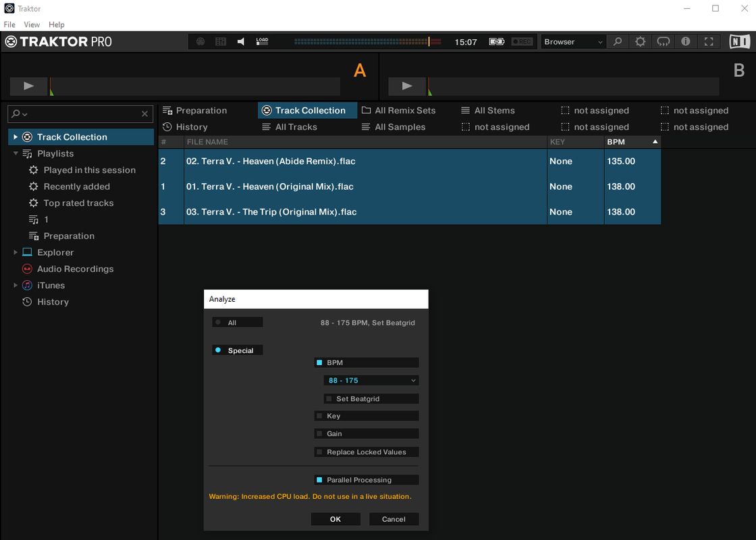
Task: Click the Traktor Pro logo
Action: pyautogui.click(x=58, y=41)
